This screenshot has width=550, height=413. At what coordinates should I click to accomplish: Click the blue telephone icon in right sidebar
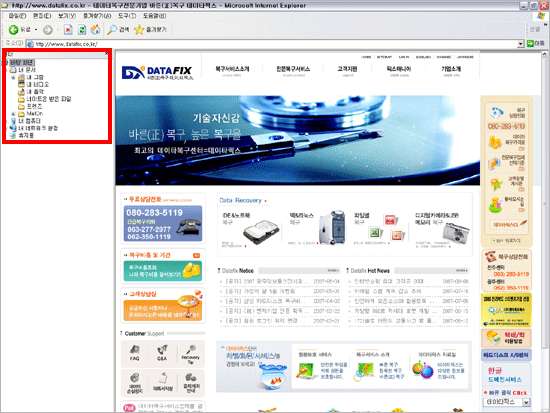(496, 113)
